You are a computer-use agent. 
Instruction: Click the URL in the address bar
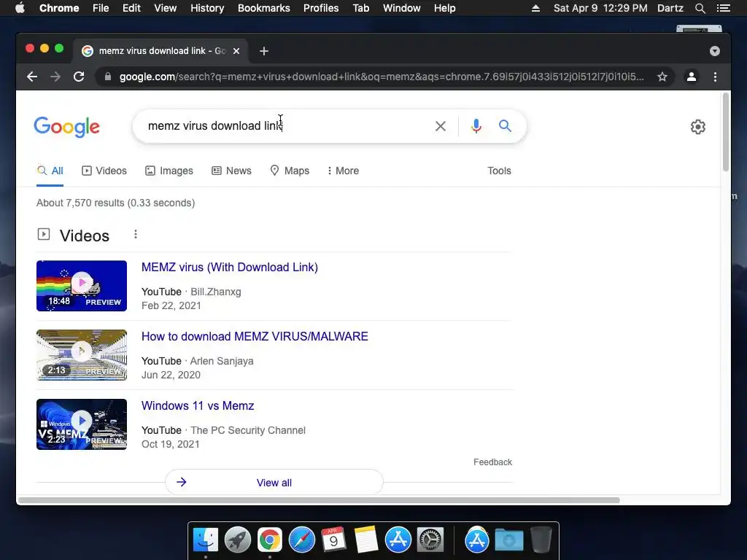381,77
